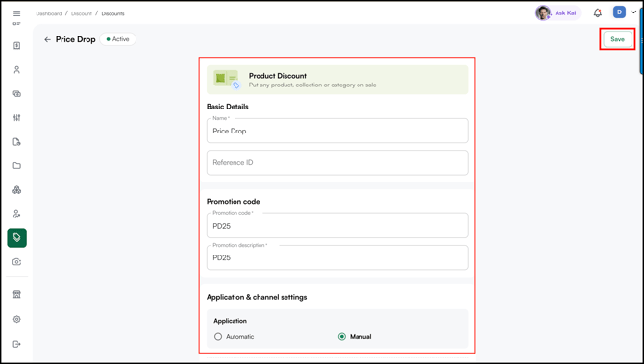
Task: Click the Product Discount banner title
Action: 278,76
